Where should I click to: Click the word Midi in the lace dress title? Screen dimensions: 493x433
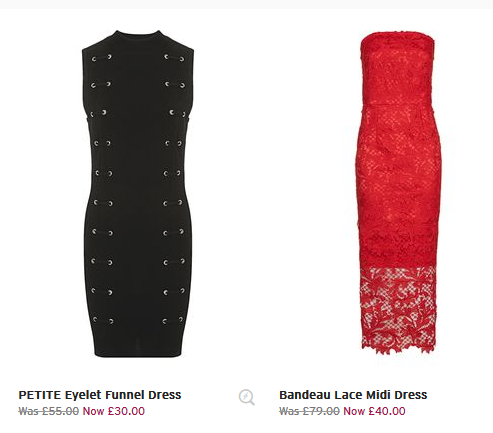(379, 395)
